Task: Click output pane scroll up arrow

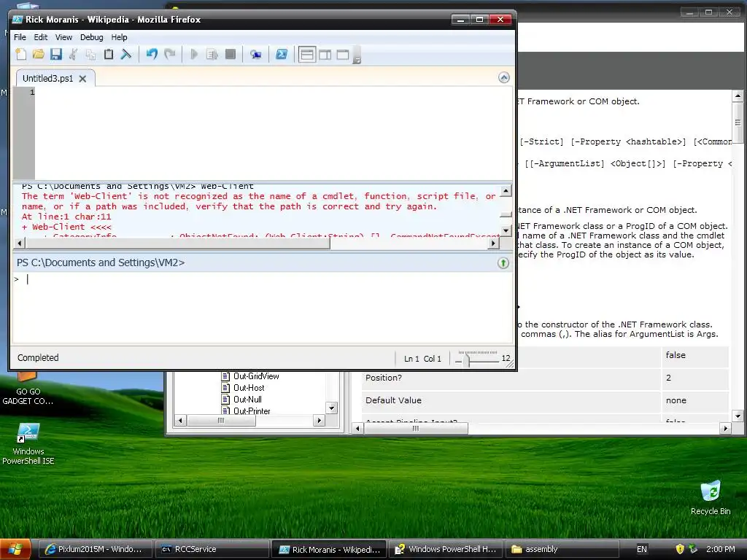Action: [x=506, y=192]
